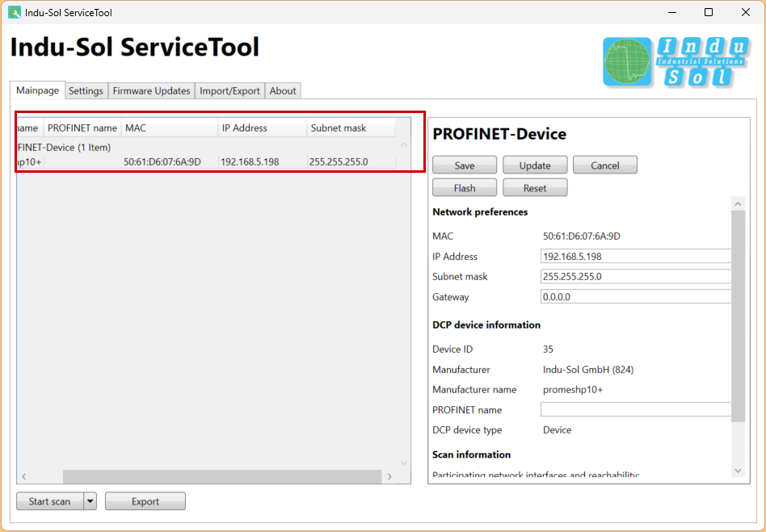The width and height of the screenshot is (766, 532).
Task: Click the Indu-Sol ServiceTool title bar icon
Action: click(15, 12)
